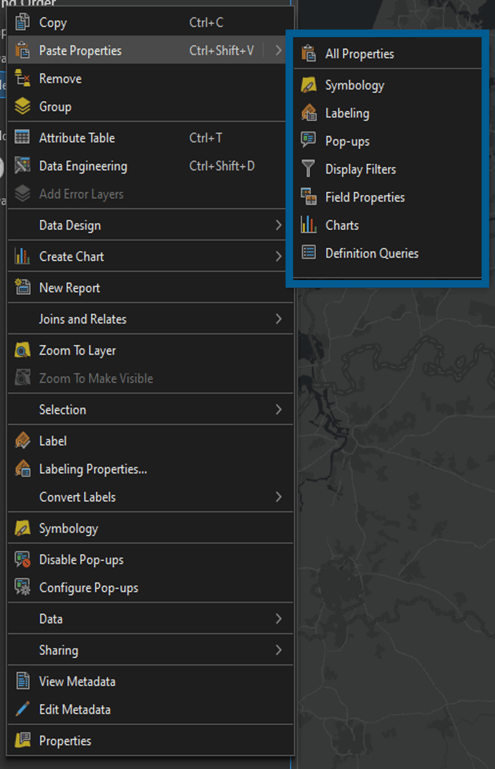Click the Remove layer icon
Viewport: 495px width, 769px height.
point(23,78)
